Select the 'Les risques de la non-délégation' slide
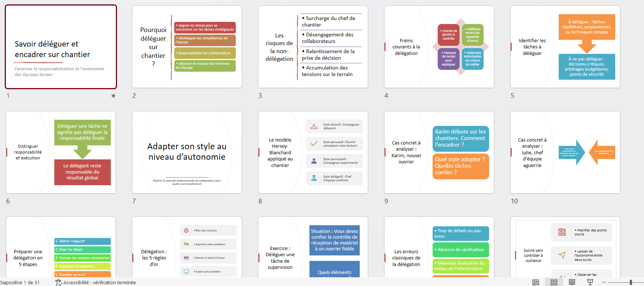 pos(313,47)
